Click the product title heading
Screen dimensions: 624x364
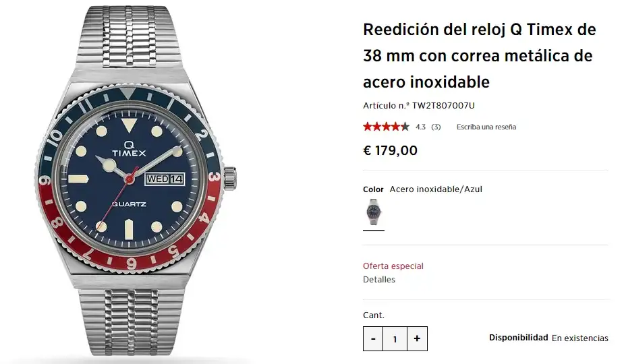[x=480, y=56]
